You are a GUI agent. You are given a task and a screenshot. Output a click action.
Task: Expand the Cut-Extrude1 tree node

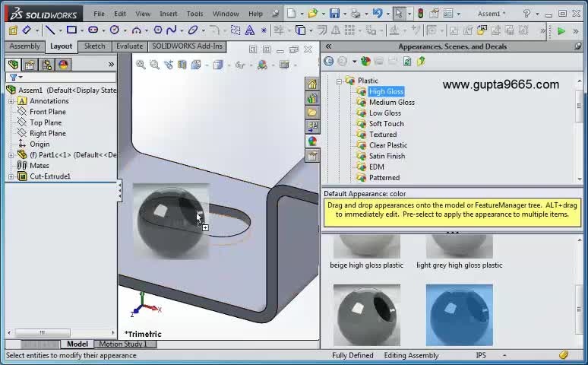tap(11, 176)
